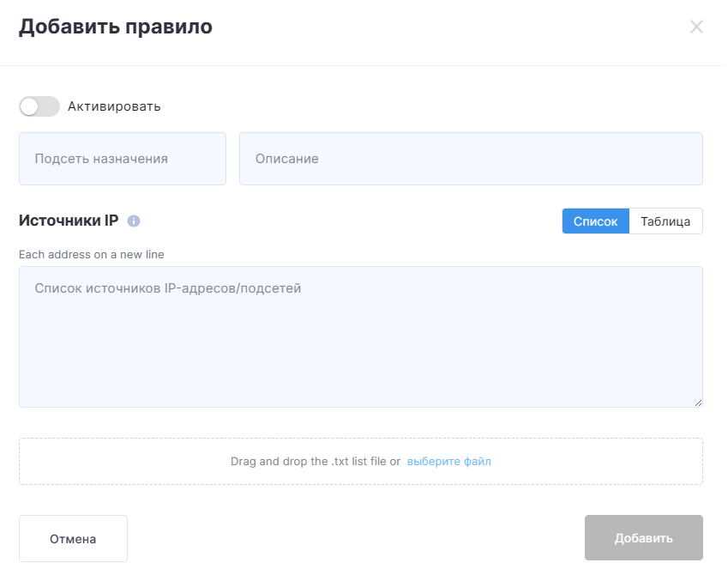Switch to the Таблица view tab
The image size is (728, 569).
pyautogui.click(x=665, y=221)
